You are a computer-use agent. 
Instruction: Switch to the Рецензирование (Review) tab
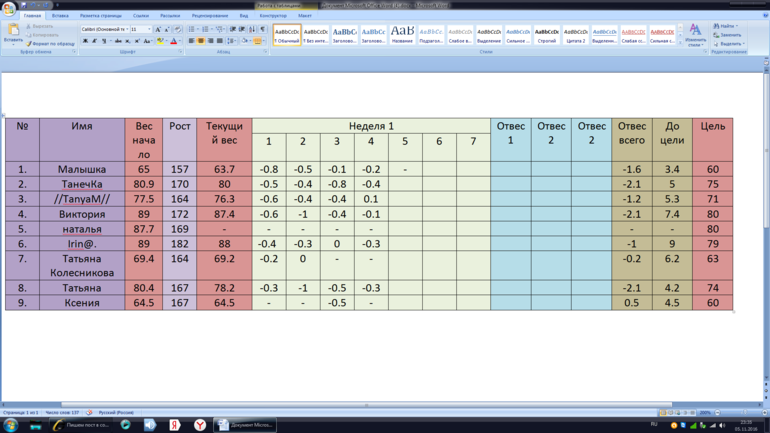[209, 16]
